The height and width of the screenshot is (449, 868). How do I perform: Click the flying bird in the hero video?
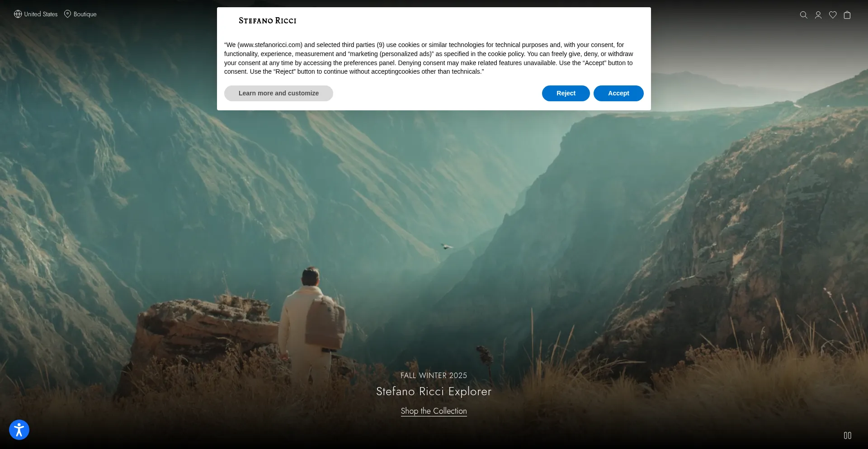coord(447,246)
